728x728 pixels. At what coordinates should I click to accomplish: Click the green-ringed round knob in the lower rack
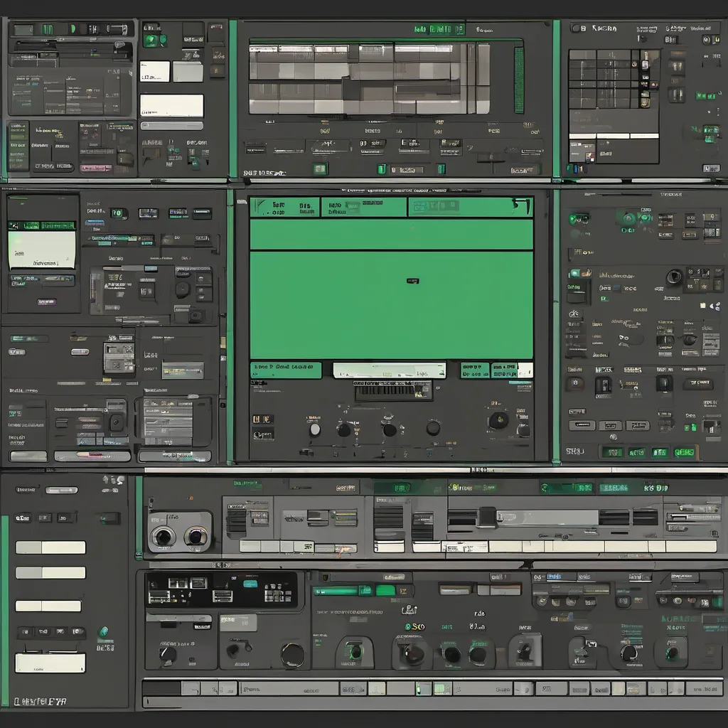tap(354, 651)
